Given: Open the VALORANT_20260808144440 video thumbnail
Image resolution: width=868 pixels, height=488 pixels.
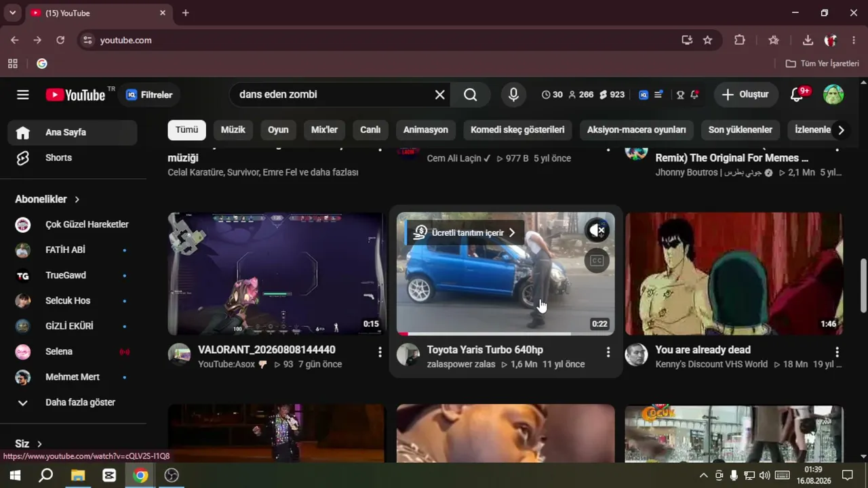Looking at the screenshot, I should [x=277, y=274].
